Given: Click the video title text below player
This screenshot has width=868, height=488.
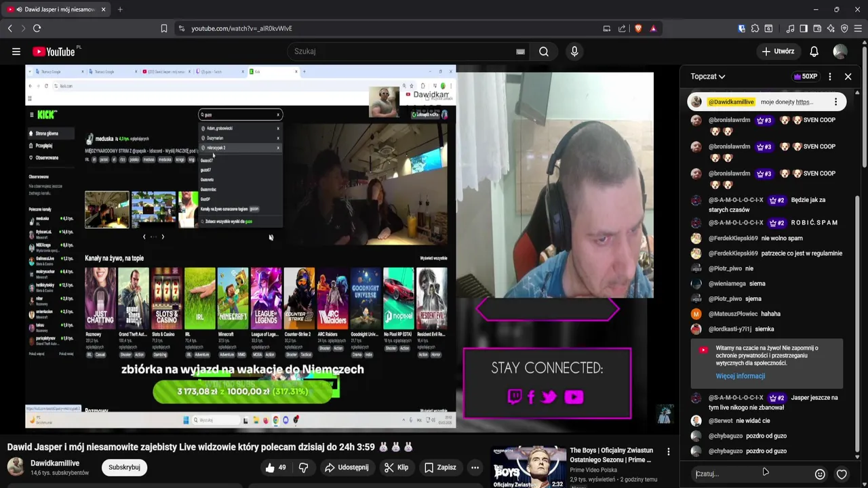Looking at the screenshot, I should pos(210,447).
